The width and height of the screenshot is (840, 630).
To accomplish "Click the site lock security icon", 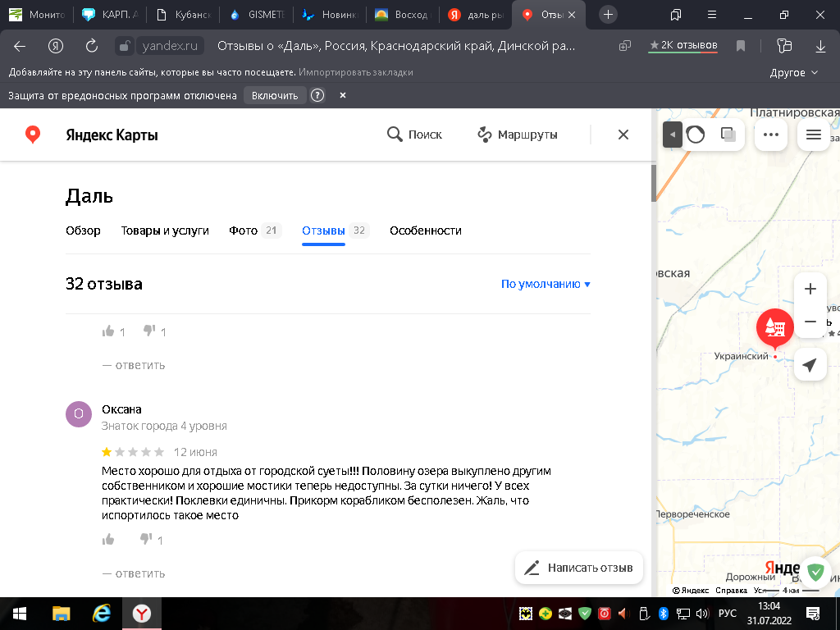I will (x=124, y=47).
